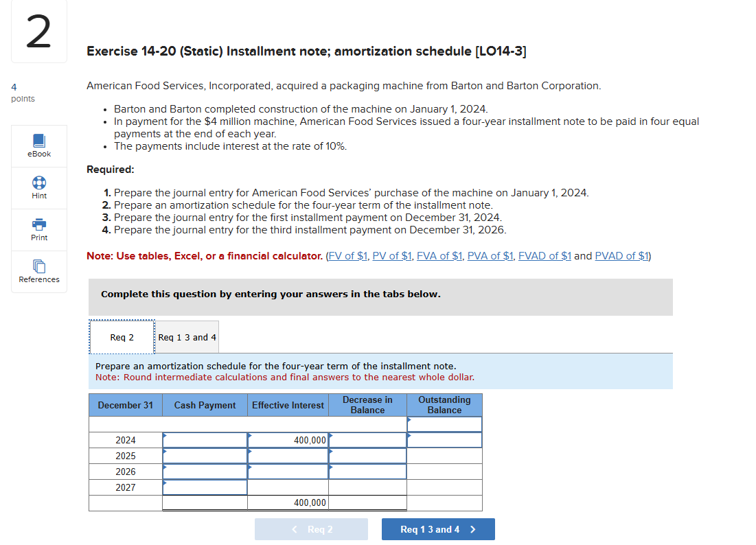Click the Hint icon in the sidebar

pos(38,187)
